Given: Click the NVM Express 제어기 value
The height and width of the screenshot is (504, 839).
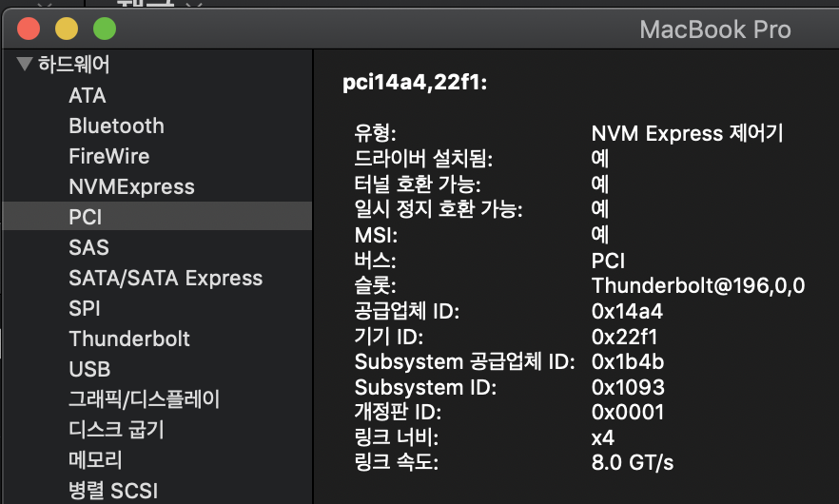Looking at the screenshot, I should [x=688, y=133].
